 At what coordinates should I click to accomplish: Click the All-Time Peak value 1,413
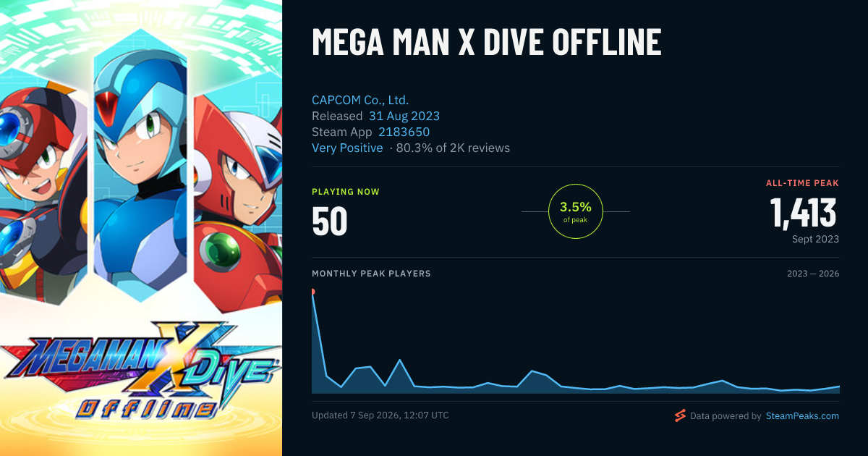coord(803,213)
